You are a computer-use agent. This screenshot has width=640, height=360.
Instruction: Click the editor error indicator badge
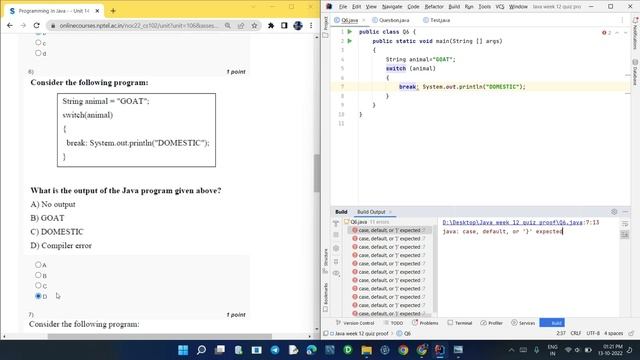tap(607, 33)
